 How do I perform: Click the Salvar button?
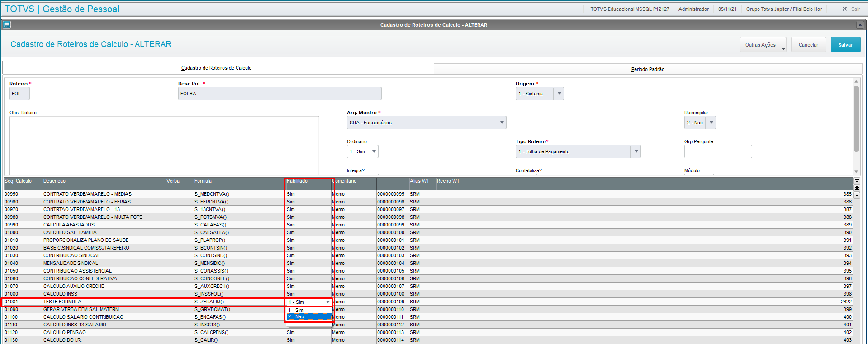tap(845, 45)
